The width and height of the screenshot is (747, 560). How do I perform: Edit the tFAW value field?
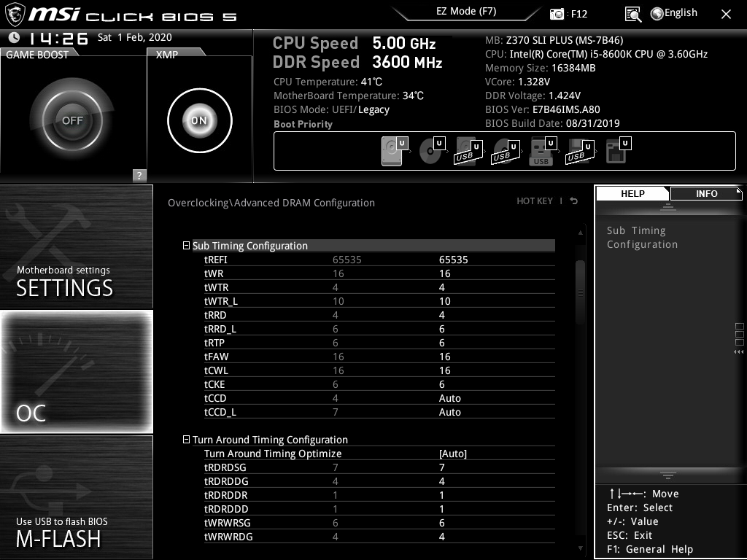click(444, 356)
